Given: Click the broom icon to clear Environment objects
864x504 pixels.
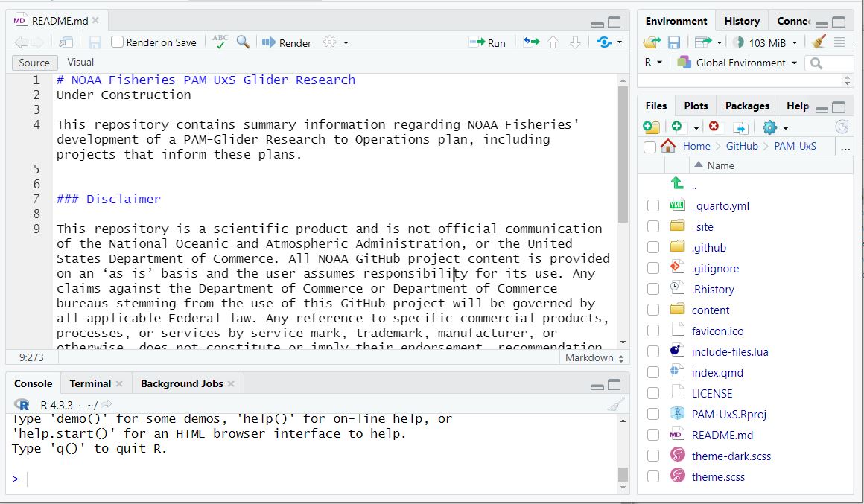Looking at the screenshot, I should pyautogui.click(x=819, y=42).
